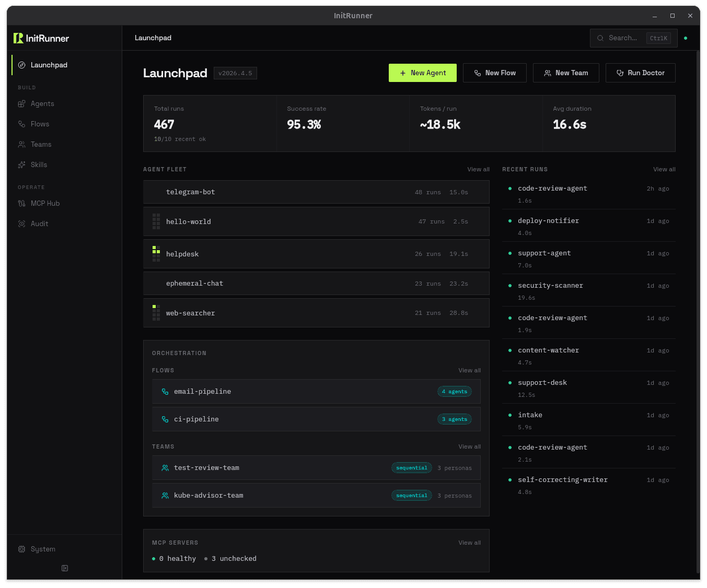Click the ci-pipeline flow icon
This screenshot has width=707, height=588.
click(x=165, y=419)
